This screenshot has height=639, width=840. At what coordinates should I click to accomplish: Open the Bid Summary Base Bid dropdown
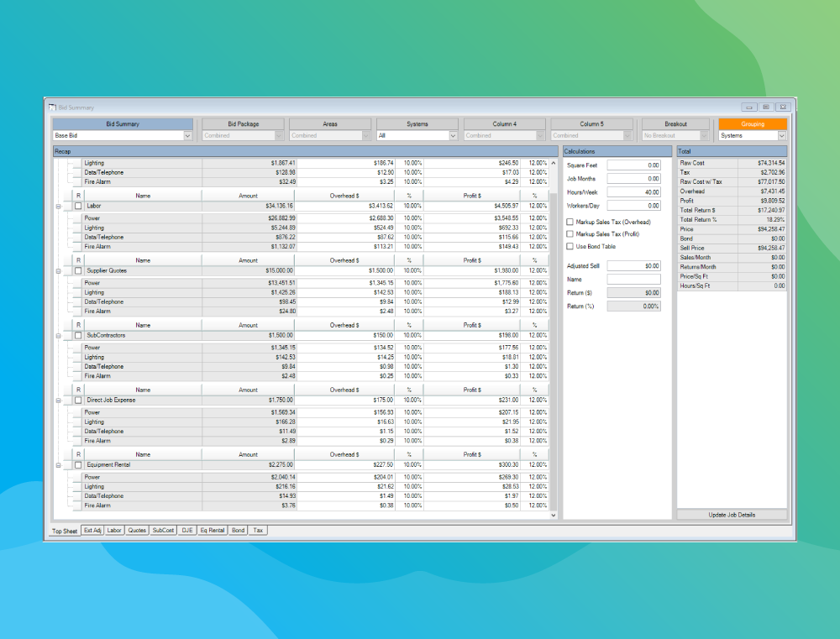[x=187, y=135]
